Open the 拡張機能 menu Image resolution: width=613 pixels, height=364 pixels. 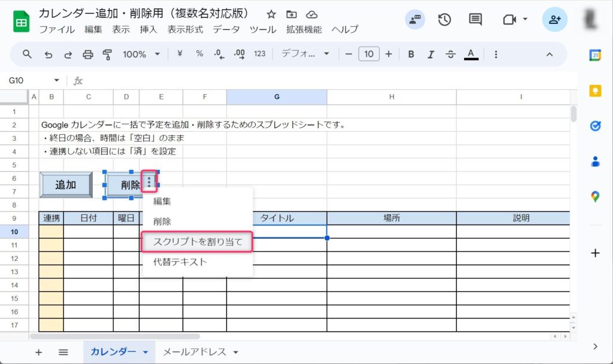[304, 29]
